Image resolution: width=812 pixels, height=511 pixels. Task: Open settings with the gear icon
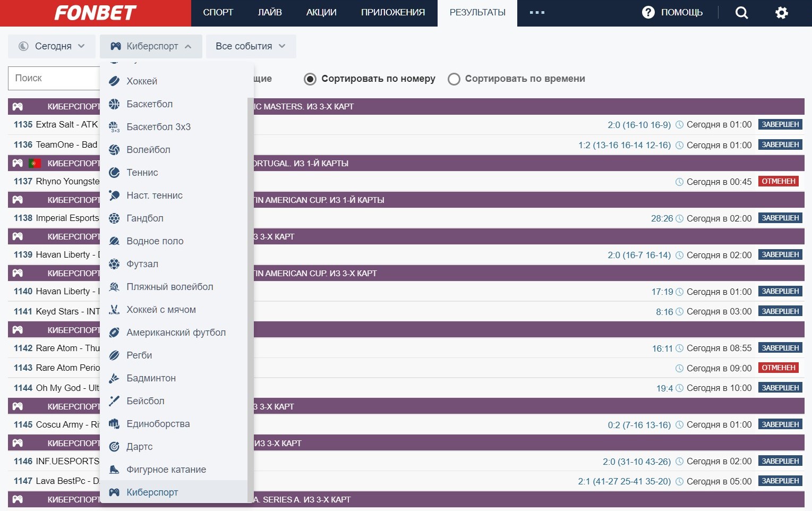(782, 13)
